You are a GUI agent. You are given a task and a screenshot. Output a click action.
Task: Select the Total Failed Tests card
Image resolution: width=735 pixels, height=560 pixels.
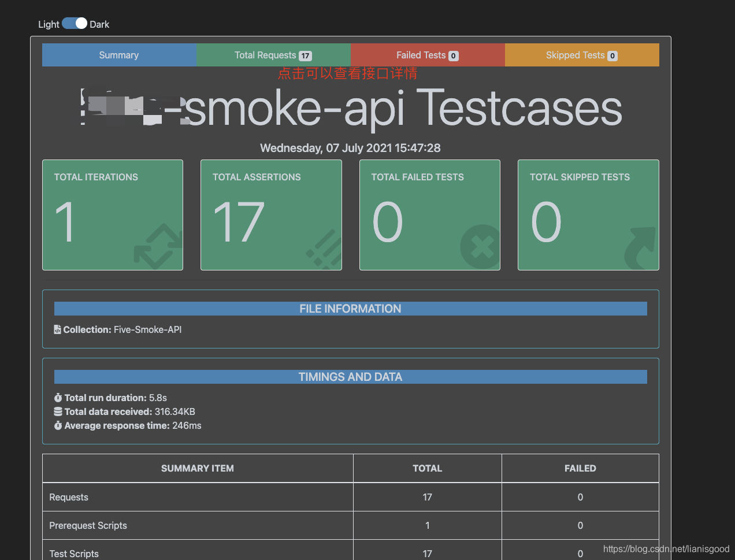click(x=430, y=215)
